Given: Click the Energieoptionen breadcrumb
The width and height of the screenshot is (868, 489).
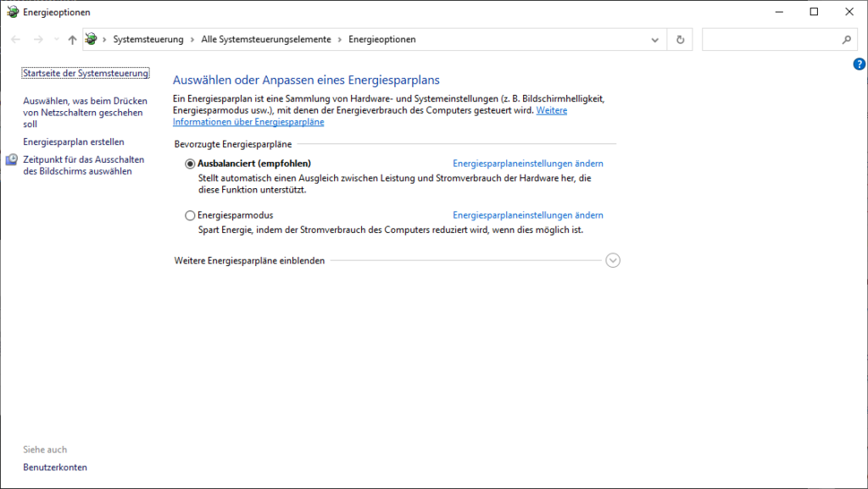Looking at the screenshot, I should click(382, 39).
